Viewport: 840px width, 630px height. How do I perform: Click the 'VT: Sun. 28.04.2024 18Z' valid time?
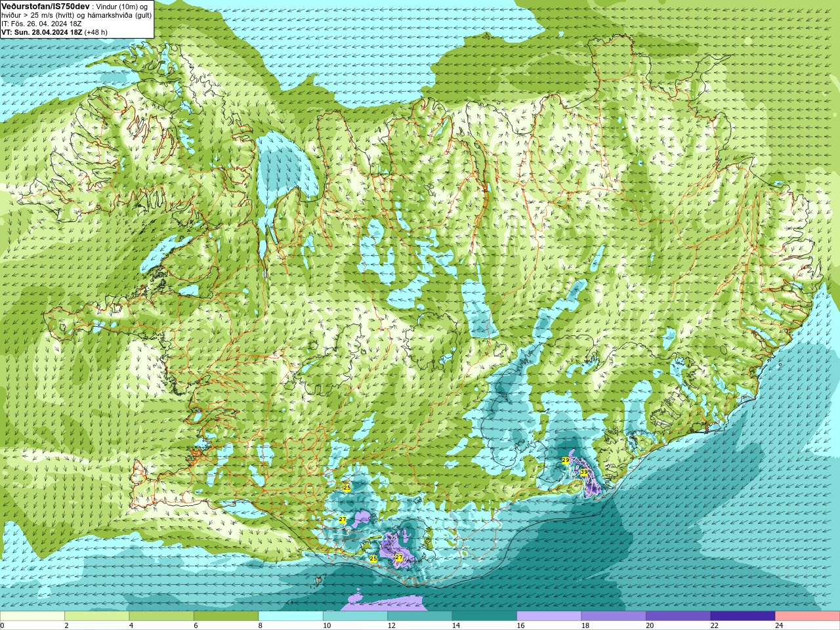tap(41, 32)
